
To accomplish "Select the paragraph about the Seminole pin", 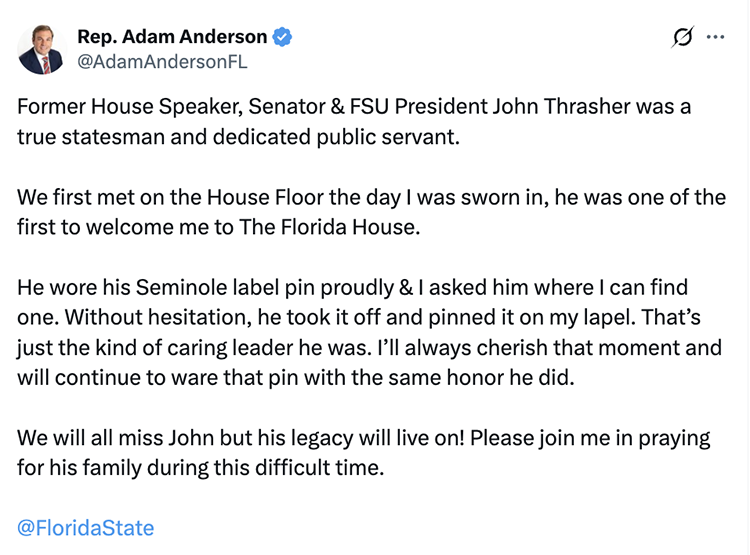I will coord(371,333).
